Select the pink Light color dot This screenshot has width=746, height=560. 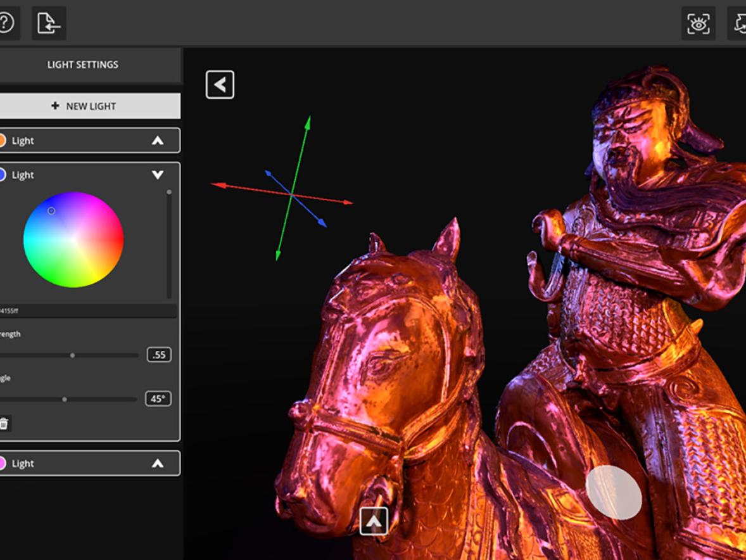click(2, 464)
